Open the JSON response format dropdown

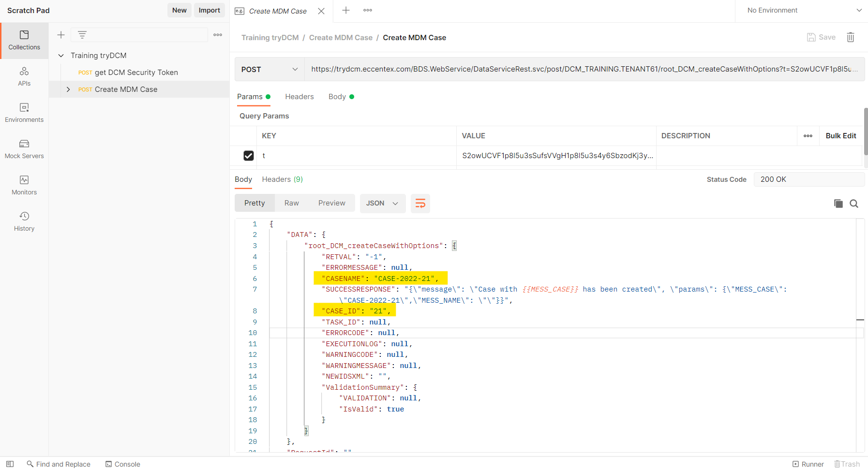(382, 204)
